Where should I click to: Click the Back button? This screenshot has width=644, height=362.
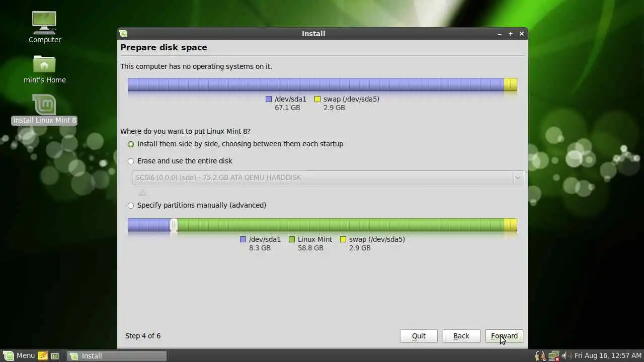click(461, 336)
